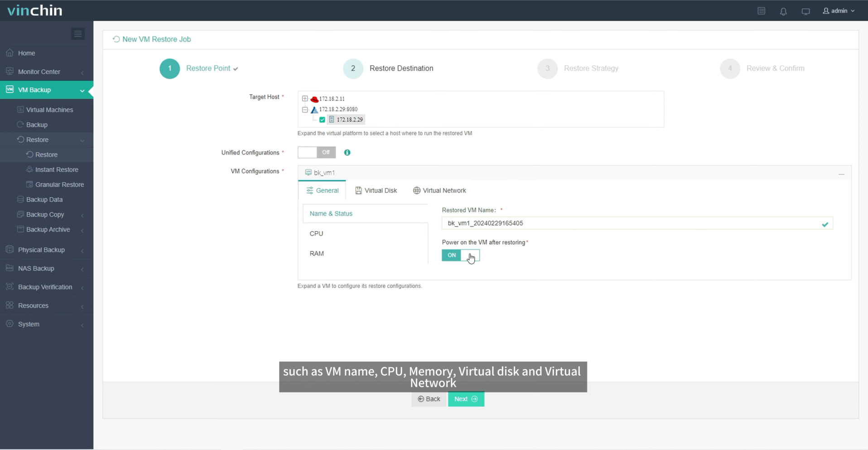
Task: Open the admin user menu
Action: [x=839, y=11]
